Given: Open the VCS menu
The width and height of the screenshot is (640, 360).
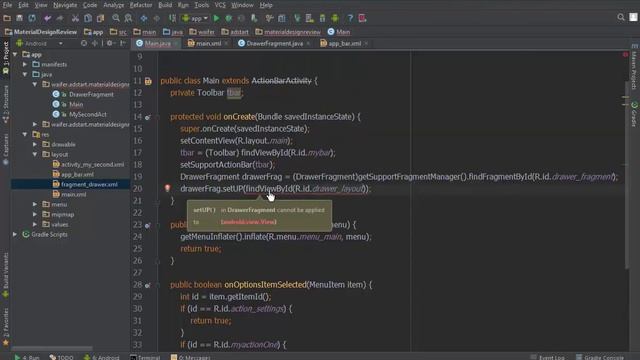Looking at the screenshot, I should click(220, 5).
